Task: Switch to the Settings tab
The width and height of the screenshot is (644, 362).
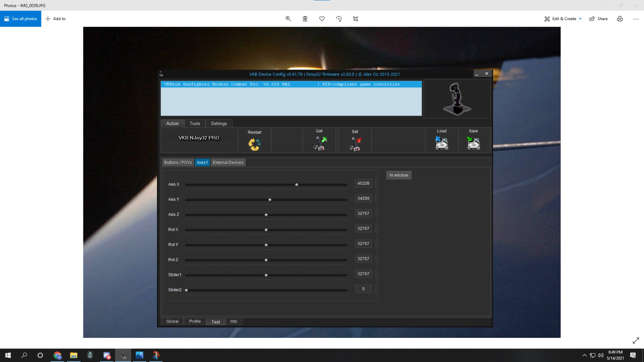Action: pyautogui.click(x=219, y=123)
